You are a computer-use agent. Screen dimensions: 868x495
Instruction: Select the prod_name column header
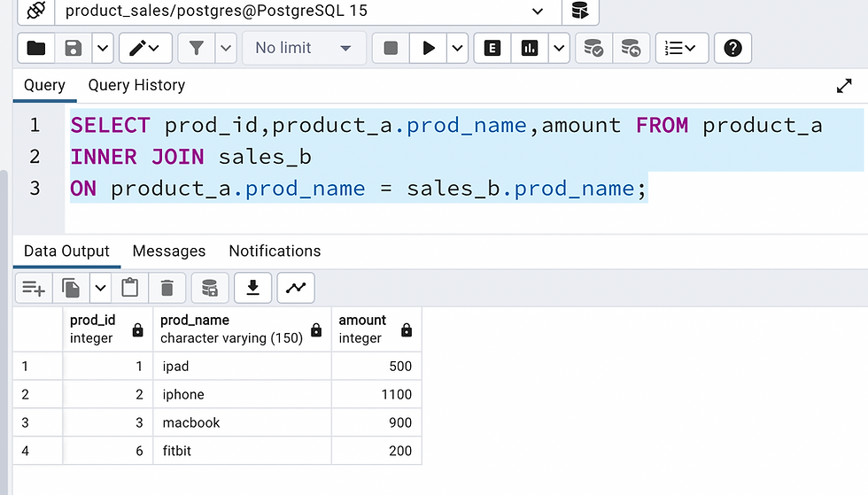pyautogui.click(x=243, y=329)
